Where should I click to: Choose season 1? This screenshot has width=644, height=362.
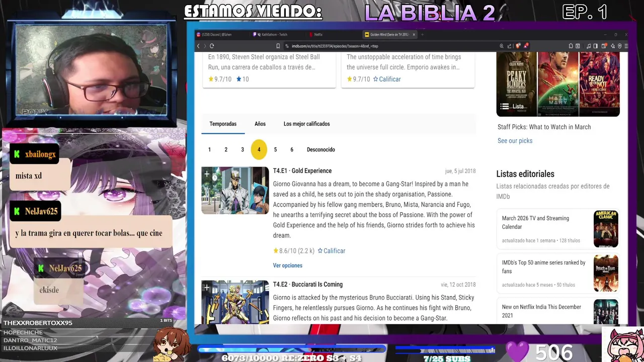[209, 149]
